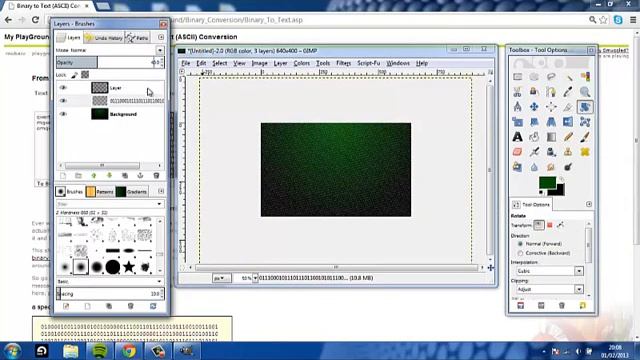This screenshot has width=640, height=360.
Task: Switch to the Undo History tab
Action: tap(104, 38)
